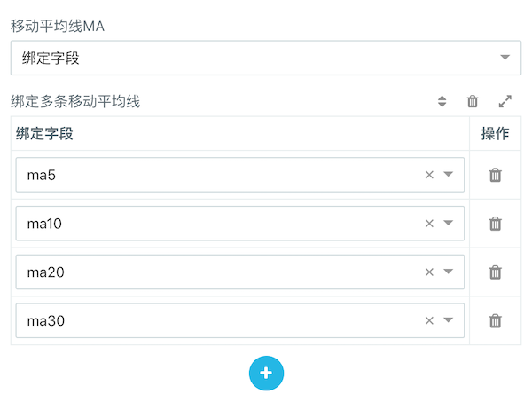The height and width of the screenshot is (394, 532).
Task: Expand the ma20 field dropdown arrow
Action: [x=449, y=272]
